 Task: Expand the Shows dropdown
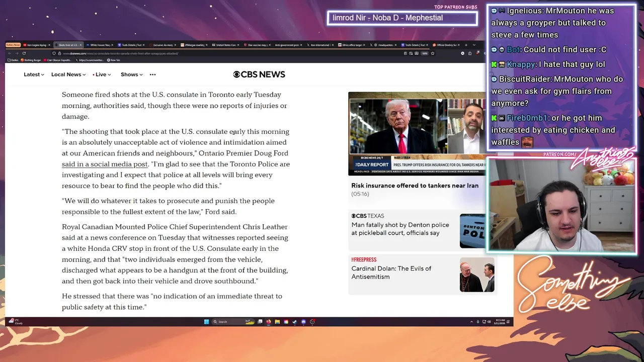click(x=131, y=74)
